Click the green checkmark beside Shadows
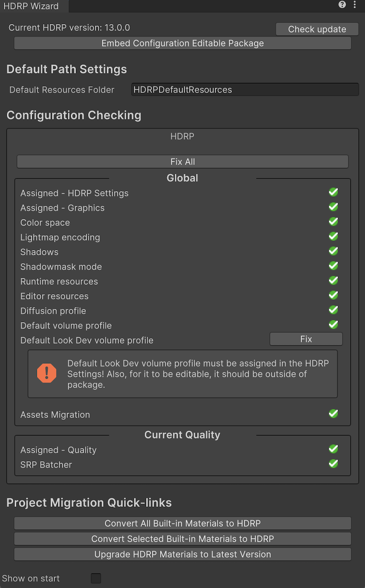Image resolution: width=365 pixels, height=588 pixels. (333, 251)
